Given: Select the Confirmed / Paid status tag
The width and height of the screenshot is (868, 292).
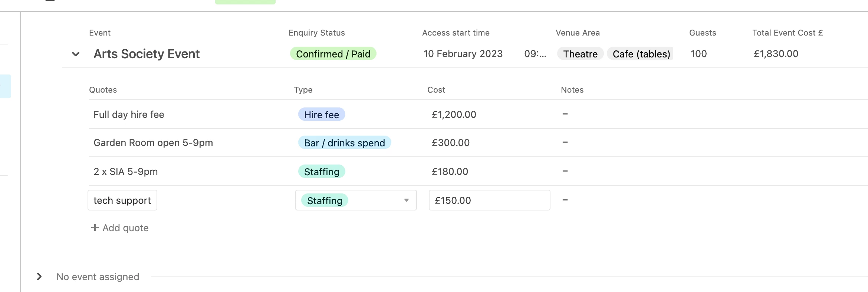Looking at the screenshot, I should 333,54.
